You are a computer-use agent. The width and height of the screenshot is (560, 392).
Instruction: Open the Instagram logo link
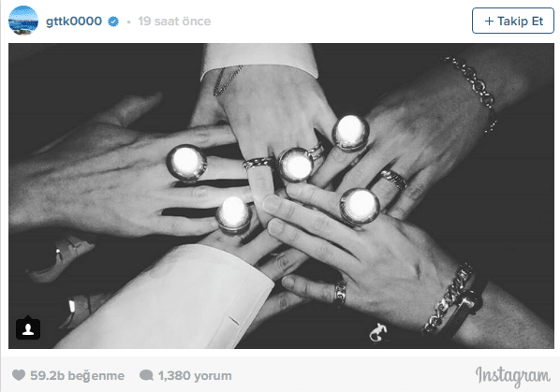point(512,377)
